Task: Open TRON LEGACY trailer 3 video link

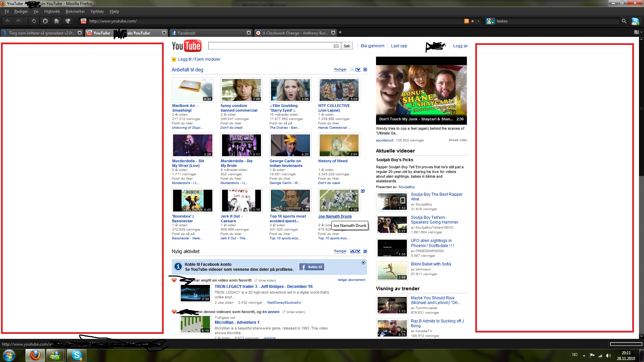Action: pos(264,287)
